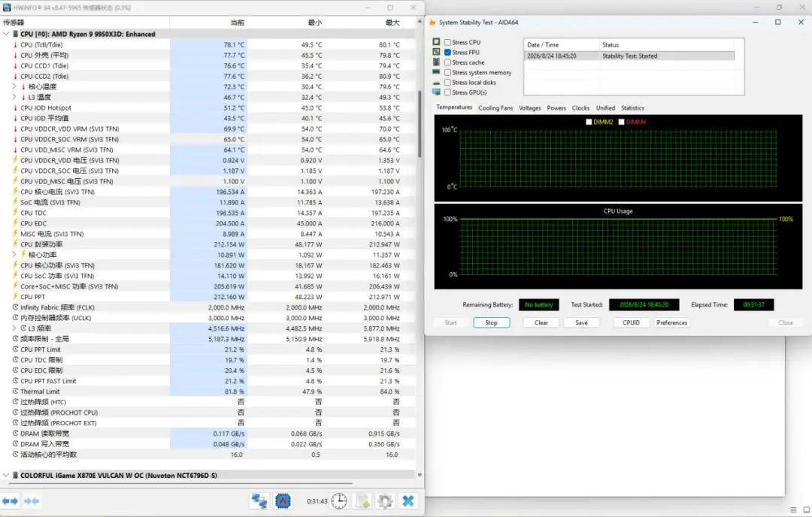Screen dimensions: 812x517
Task: Reset the HWiNFO clock timer icon
Action: [339, 501]
